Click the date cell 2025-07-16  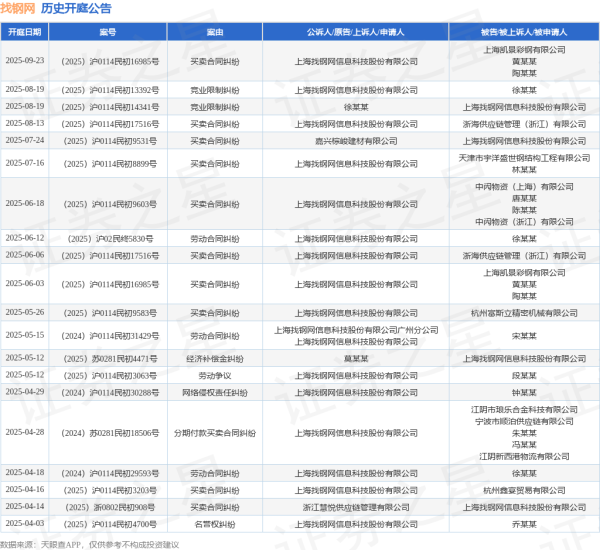[25, 163]
